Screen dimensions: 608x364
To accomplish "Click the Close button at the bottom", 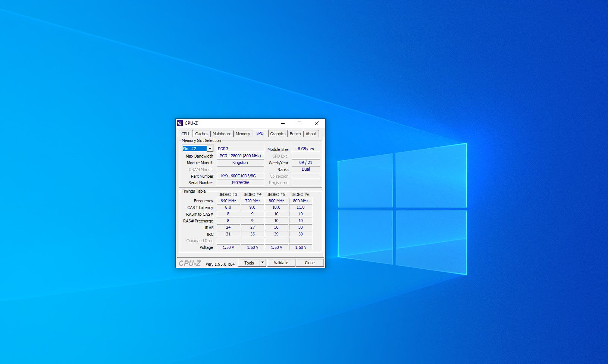I will [x=310, y=263].
